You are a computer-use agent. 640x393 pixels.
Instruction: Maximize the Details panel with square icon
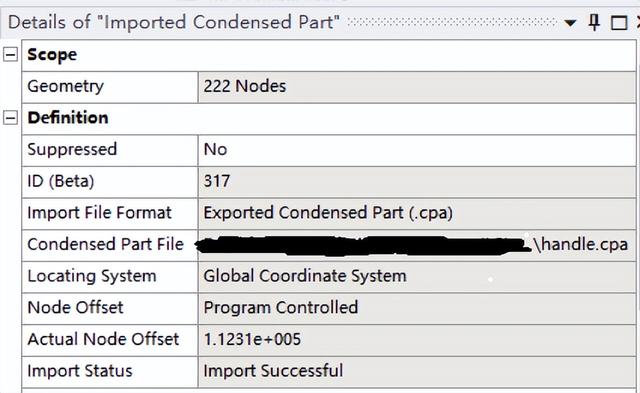pyautogui.click(x=619, y=23)
